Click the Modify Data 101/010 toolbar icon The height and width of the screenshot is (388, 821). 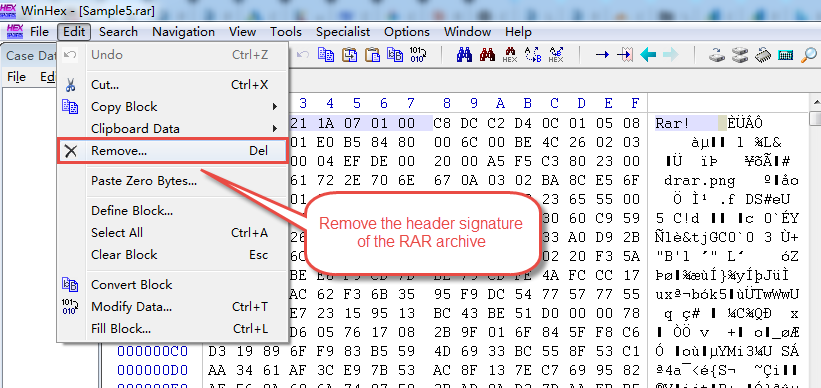coord(418,54)
